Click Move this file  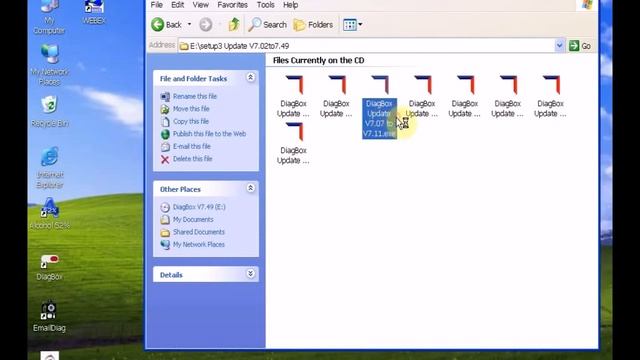pos(191,109)
